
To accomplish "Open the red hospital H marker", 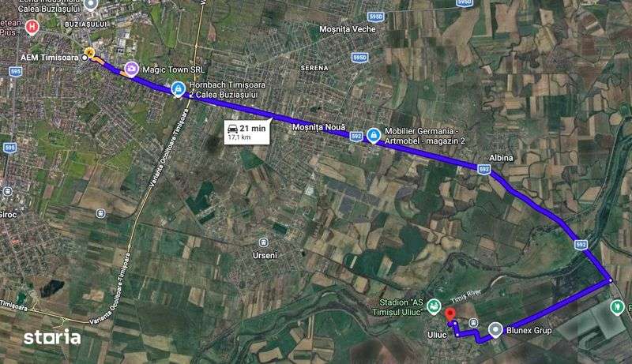I will click(32, 28).
